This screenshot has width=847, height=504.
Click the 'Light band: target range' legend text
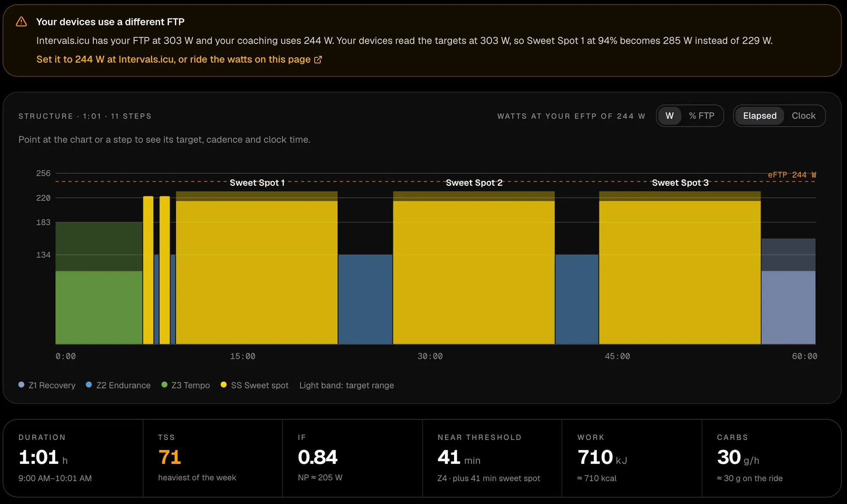pos(346,385)
